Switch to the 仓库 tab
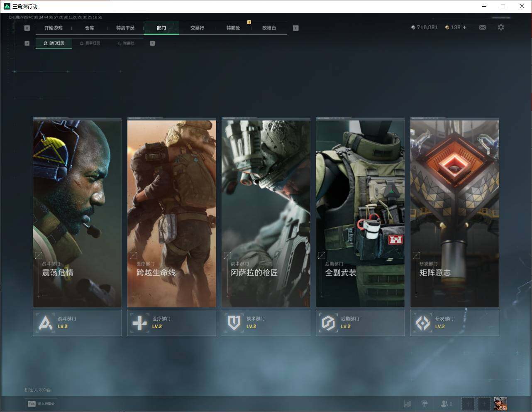 click(89, 28)
